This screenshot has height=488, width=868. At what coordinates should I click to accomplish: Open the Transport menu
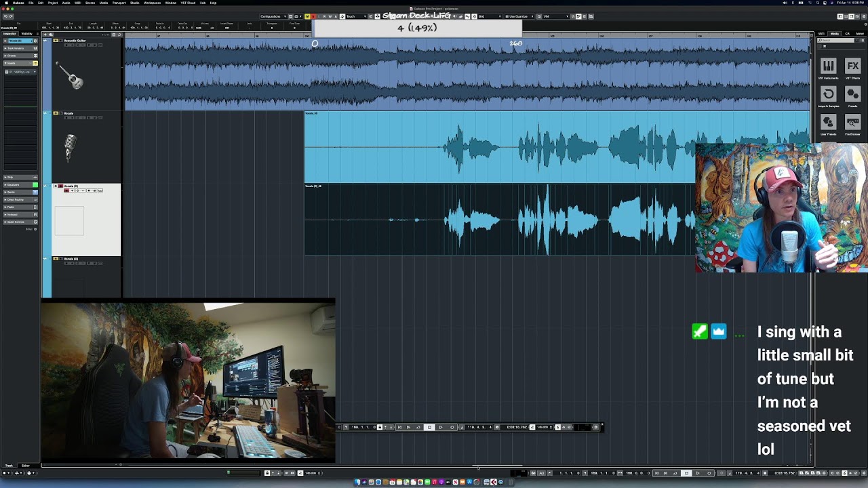pyautogui.click(x=119, y=3)
